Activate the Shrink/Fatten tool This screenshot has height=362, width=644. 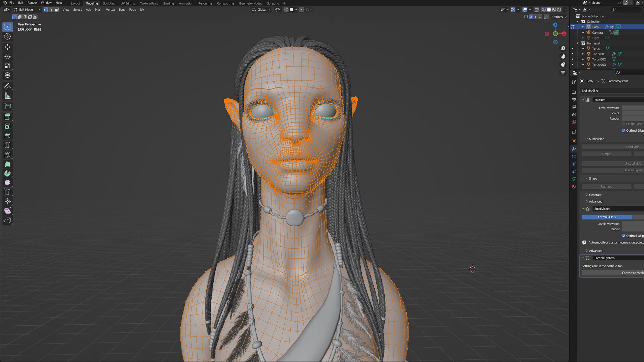point(7,201)
